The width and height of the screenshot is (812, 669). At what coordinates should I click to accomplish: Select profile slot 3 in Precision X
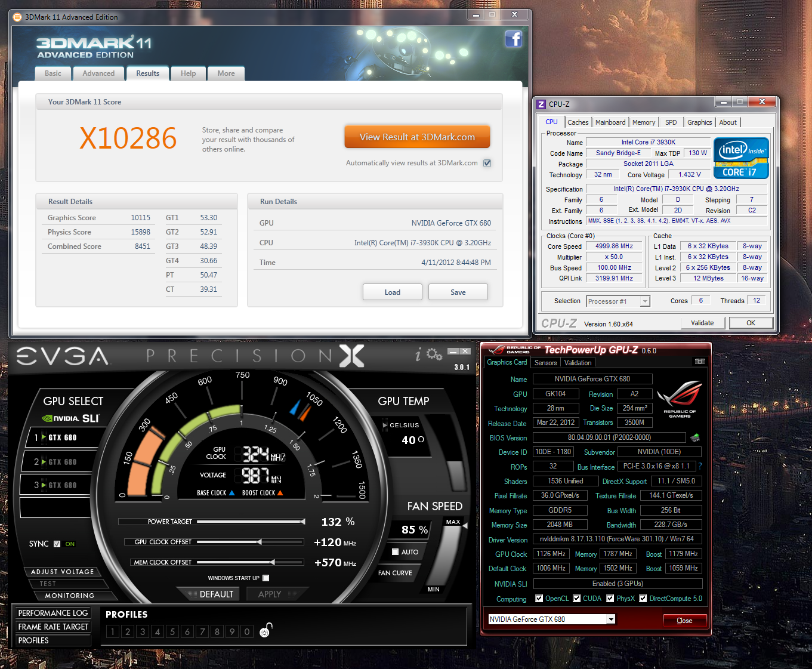tap(143, 631)
